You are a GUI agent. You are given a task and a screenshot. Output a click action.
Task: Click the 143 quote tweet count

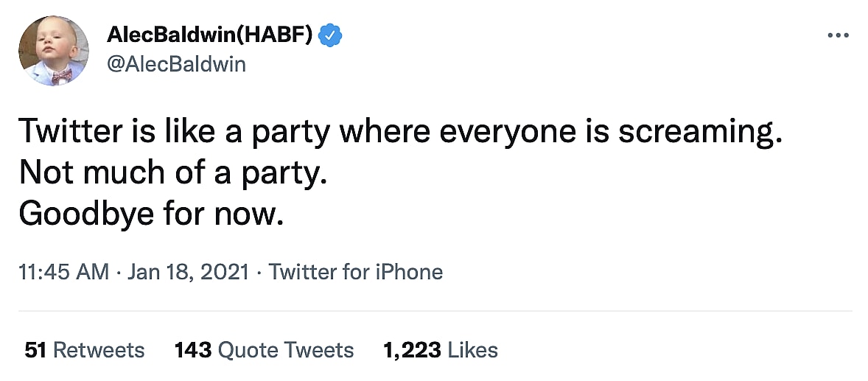(x=192, y=349)
